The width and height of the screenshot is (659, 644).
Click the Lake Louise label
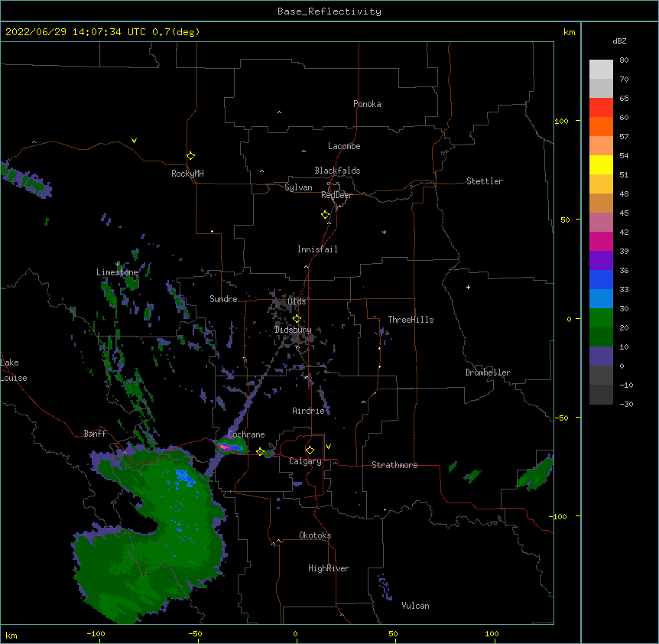pyautogui.click(x=14, y=370)
